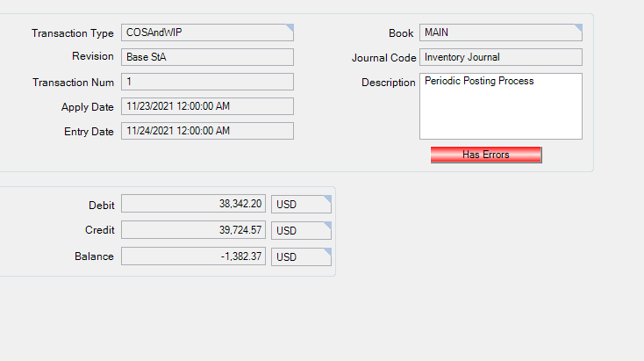Click the Debit amount 38,342.20
Image resolution: width=644 pixels, height=361 pixels.
(193, 204)
